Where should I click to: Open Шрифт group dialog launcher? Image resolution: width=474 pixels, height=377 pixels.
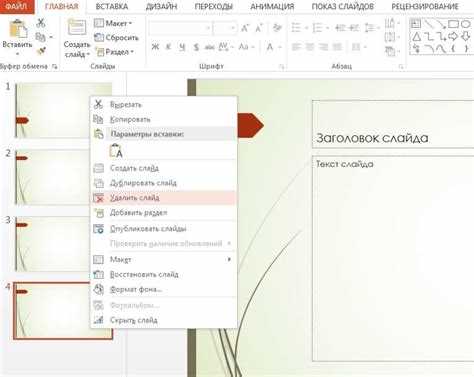[282, 67]
